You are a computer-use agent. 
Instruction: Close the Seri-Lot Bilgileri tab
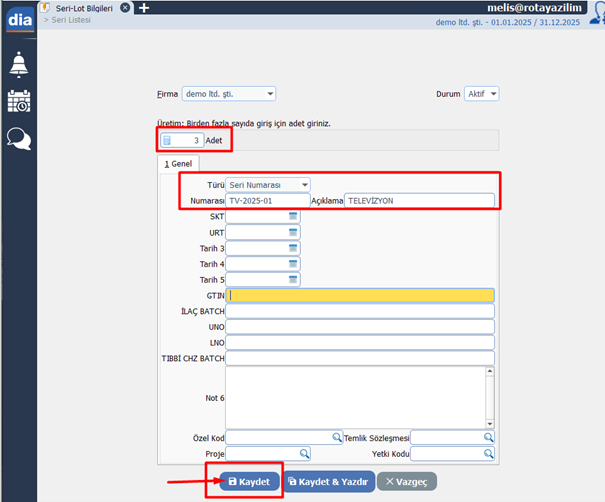click(124, 8)
